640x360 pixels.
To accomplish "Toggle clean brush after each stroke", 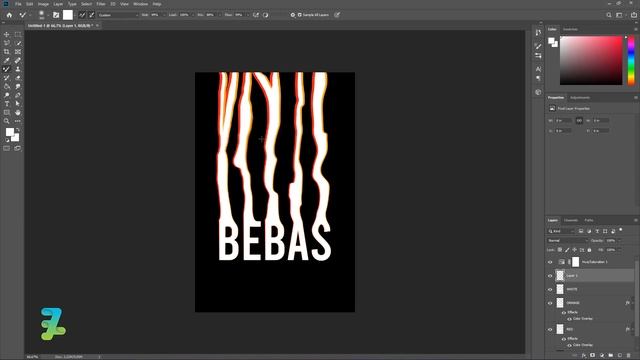I will pos(92,15).
